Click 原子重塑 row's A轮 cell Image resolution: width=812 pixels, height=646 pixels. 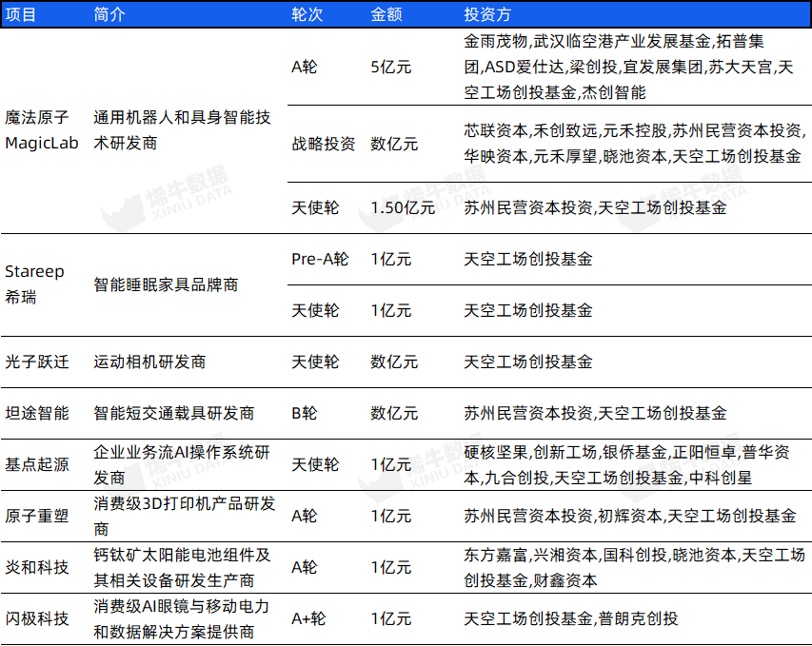coord(305,516)
